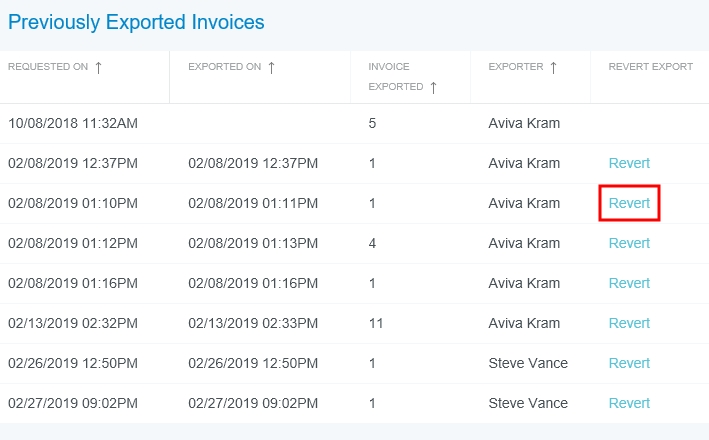Select the 10/08/2018 11:32AM request row

pos(73,123)
